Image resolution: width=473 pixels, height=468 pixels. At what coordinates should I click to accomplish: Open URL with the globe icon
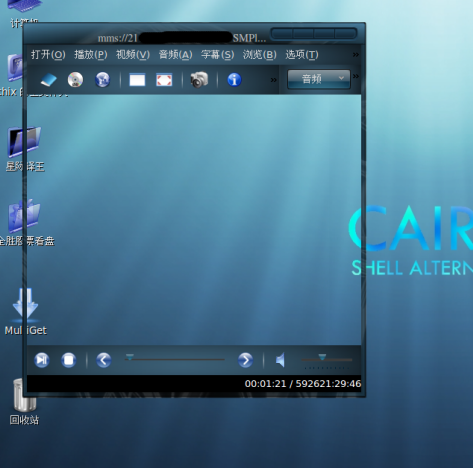[x=102, y=80]
